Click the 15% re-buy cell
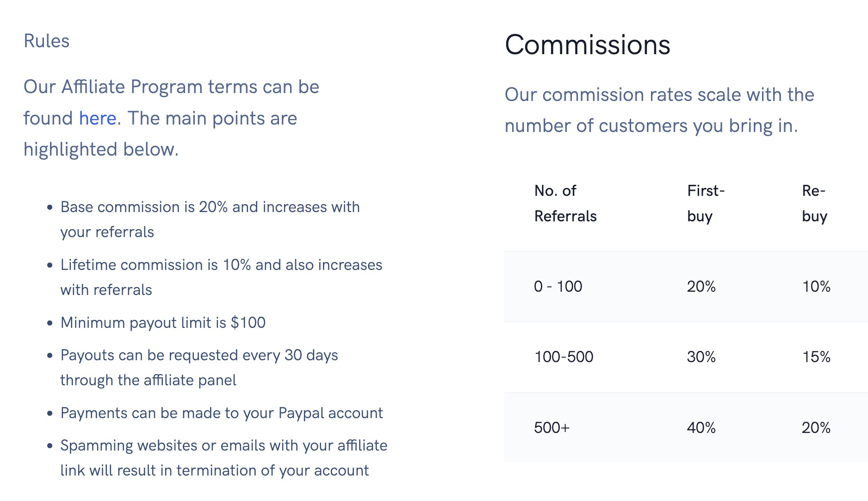This screenshot has height=501, width=868. click(x=816, y=357)
